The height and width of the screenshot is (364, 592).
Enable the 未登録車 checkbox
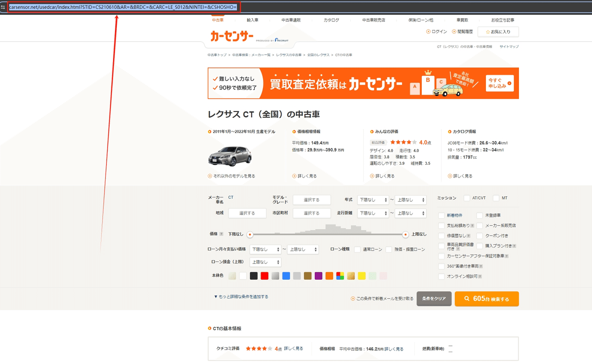click(480, 216)
